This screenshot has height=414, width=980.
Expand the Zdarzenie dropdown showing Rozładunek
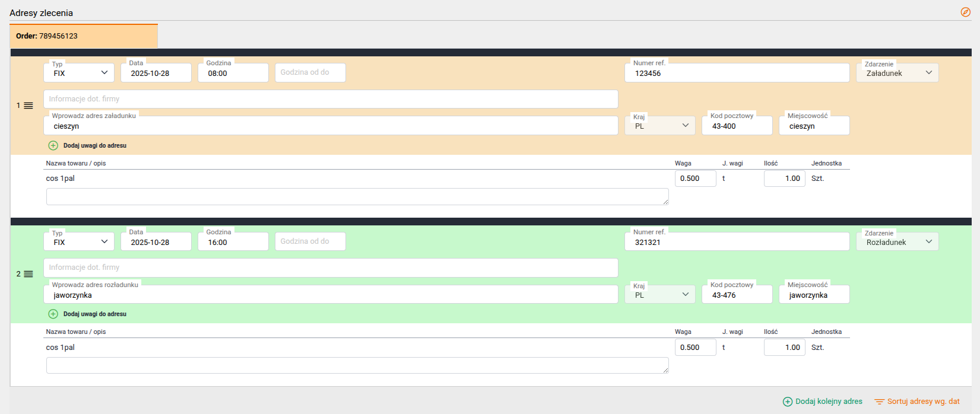coord(897,242)
